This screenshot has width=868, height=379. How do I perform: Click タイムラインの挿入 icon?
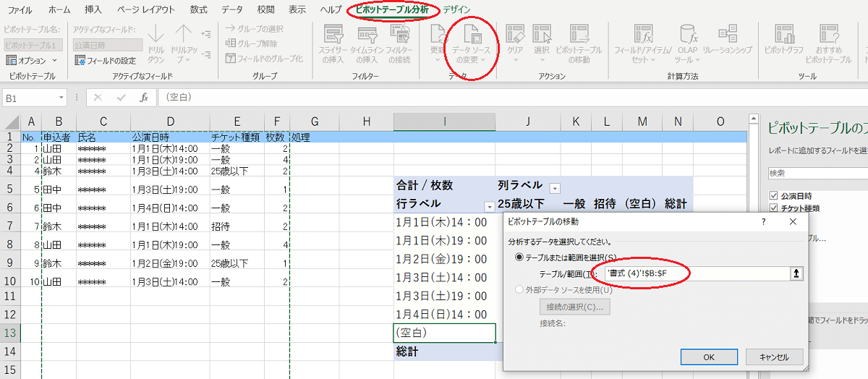point(367,33)
